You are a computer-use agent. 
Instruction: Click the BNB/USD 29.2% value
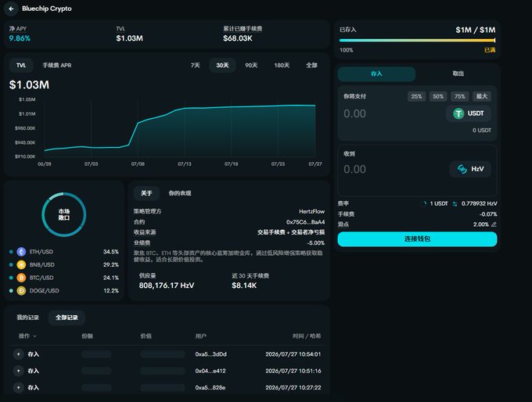111,264
